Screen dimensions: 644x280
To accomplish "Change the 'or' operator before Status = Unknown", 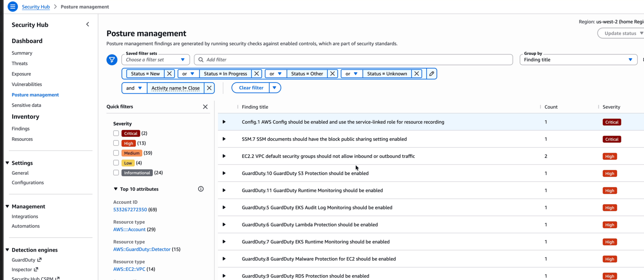I will click(352, 74).
